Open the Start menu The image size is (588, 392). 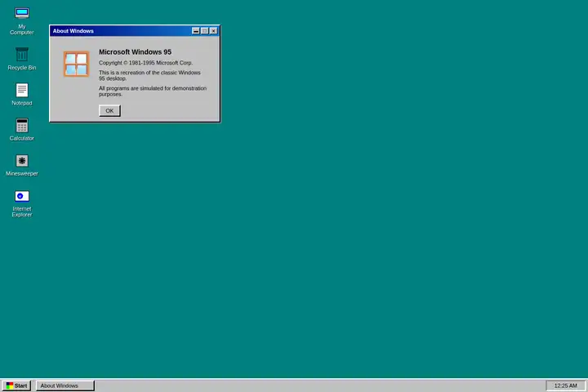(16, 385)
